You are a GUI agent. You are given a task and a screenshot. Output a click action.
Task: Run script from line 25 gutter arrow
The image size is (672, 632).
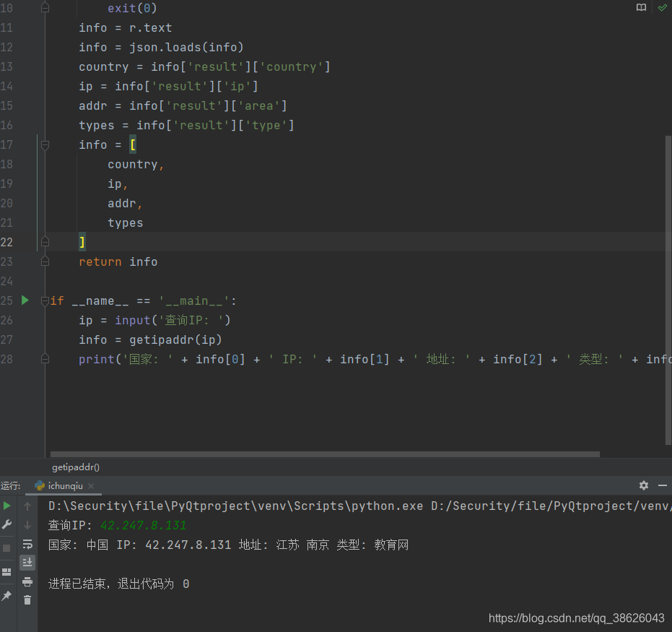25,300
